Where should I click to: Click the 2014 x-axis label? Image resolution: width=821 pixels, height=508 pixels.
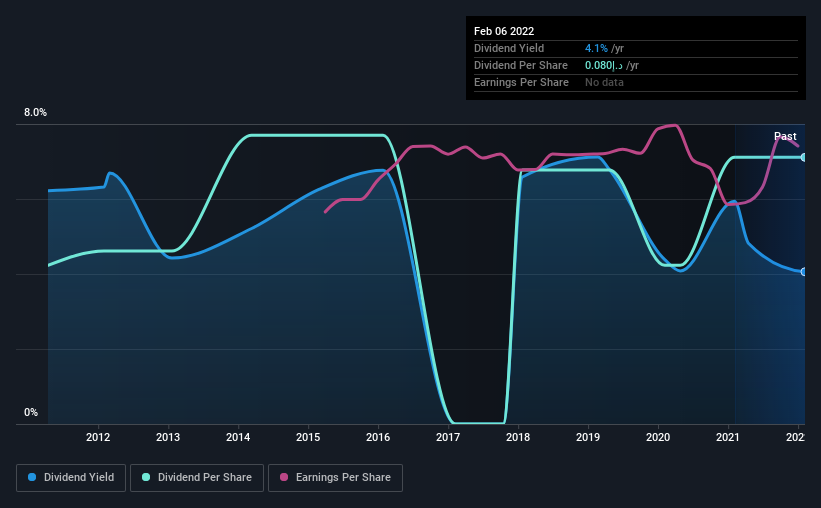pos(238,437)
